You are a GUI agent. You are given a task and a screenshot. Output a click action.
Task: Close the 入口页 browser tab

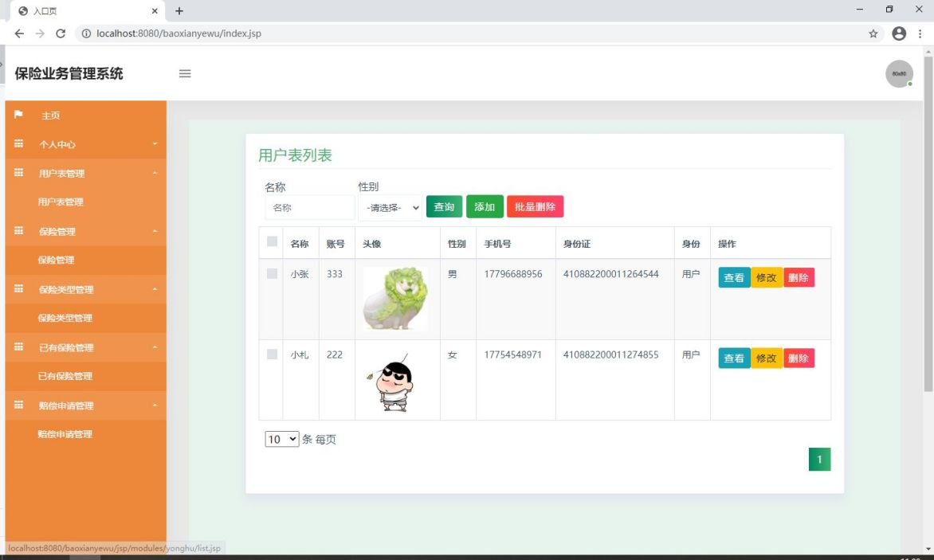(x=155, y=10)
